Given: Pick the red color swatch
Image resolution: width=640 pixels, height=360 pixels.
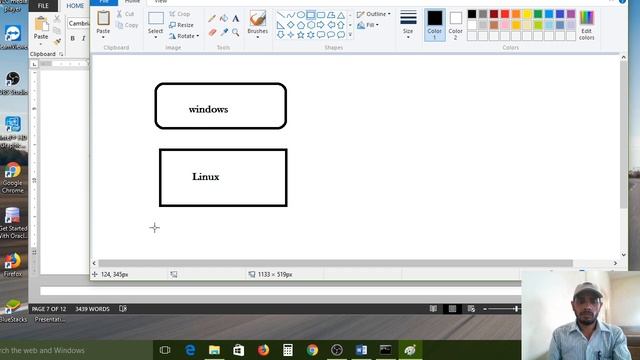Looking at the screenshot, I should tap(505, 14).
